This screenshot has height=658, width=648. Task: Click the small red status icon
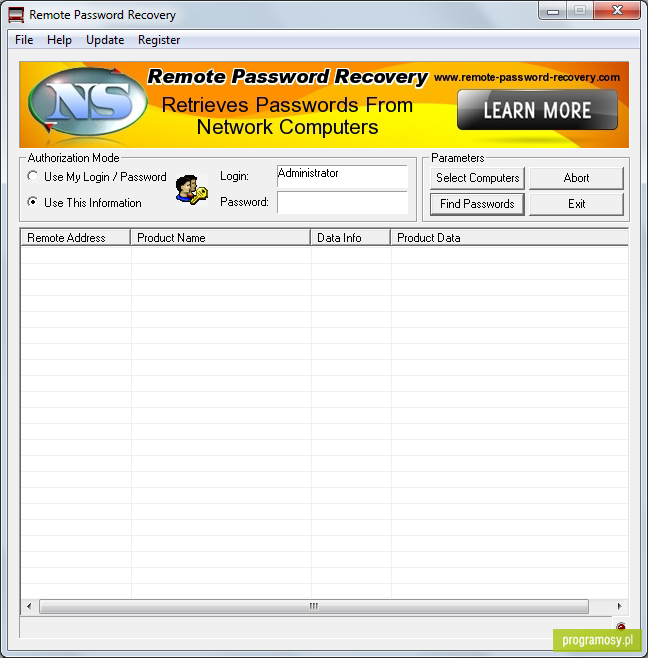point(621,626)
